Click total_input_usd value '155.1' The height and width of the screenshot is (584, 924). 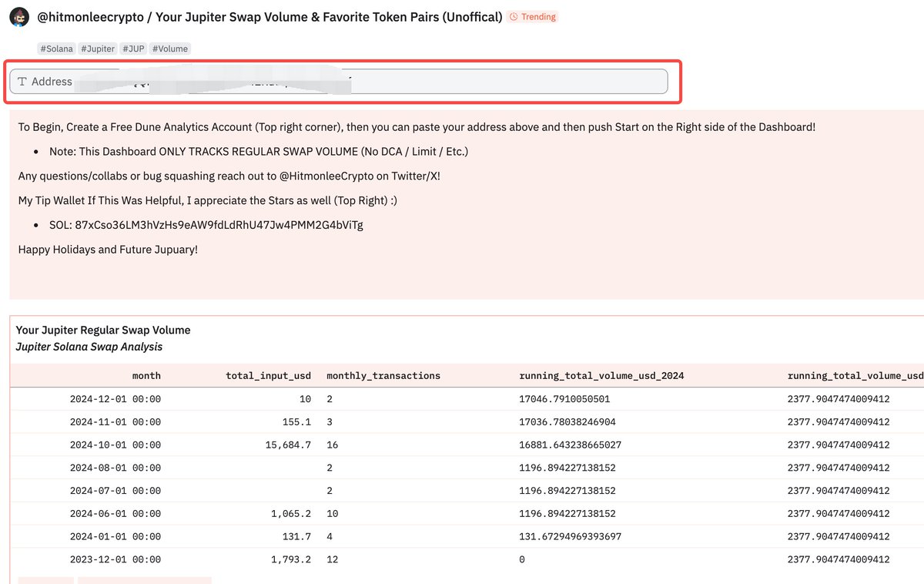(296, 422)
